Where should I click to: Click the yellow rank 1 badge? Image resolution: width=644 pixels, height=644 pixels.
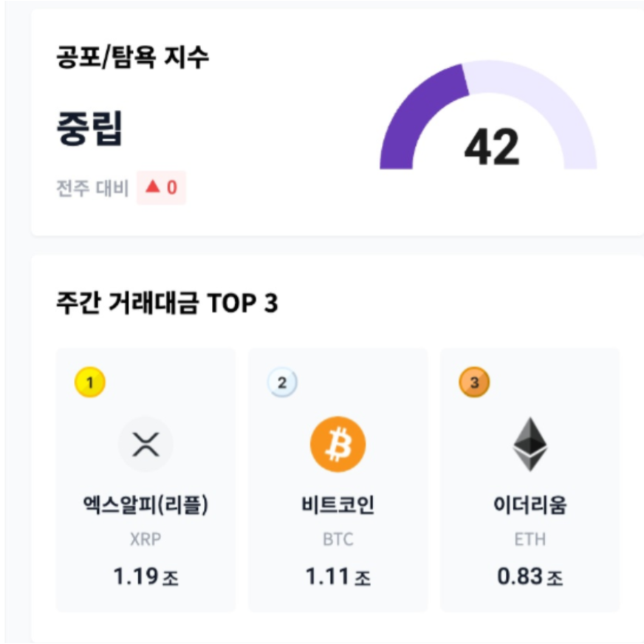pos(90,383)
